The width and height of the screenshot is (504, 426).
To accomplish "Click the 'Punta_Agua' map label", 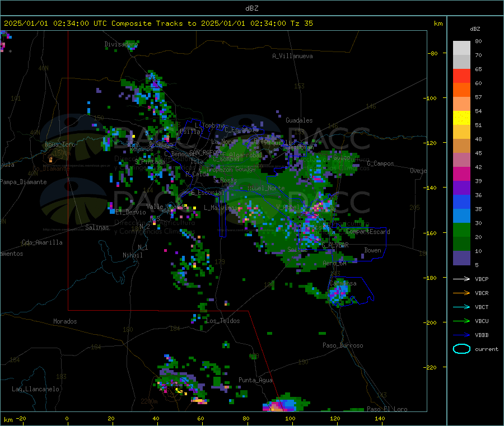I will 255,380.
